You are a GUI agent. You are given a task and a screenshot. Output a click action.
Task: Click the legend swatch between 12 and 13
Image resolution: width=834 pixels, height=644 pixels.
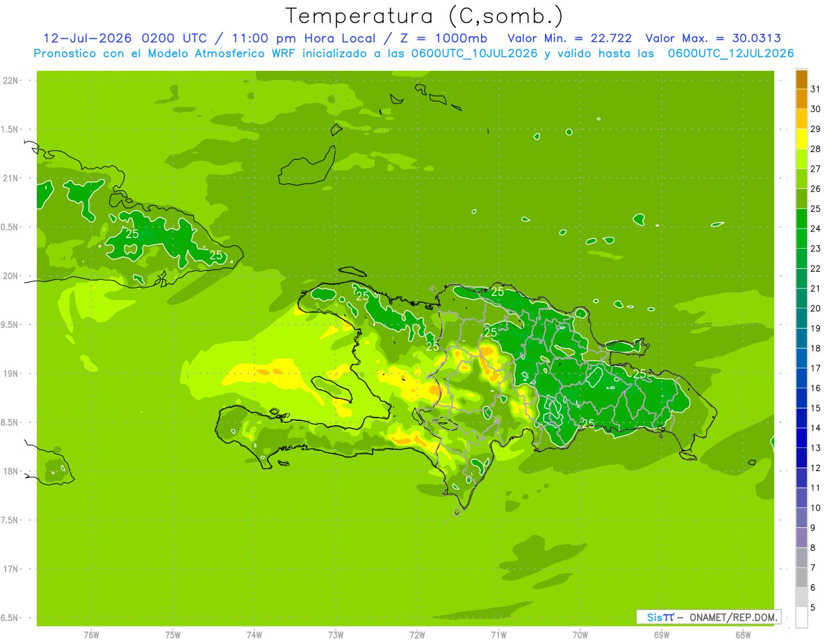pos(801,459)
